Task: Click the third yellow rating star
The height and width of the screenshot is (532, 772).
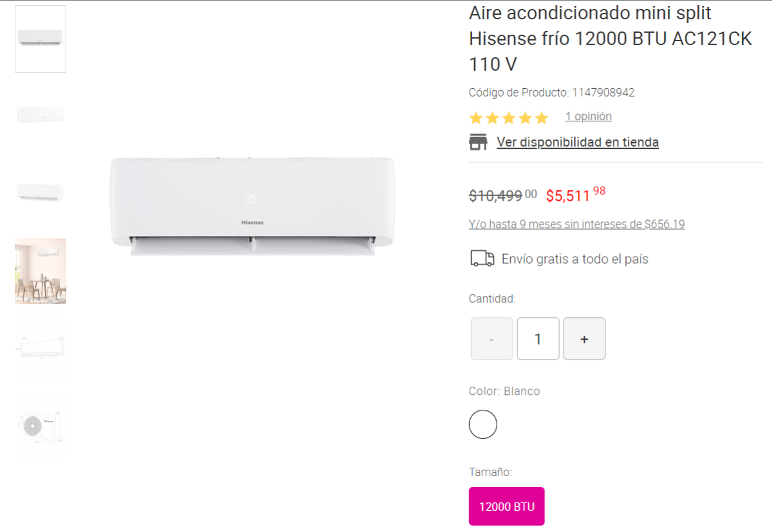Action: 509,118
